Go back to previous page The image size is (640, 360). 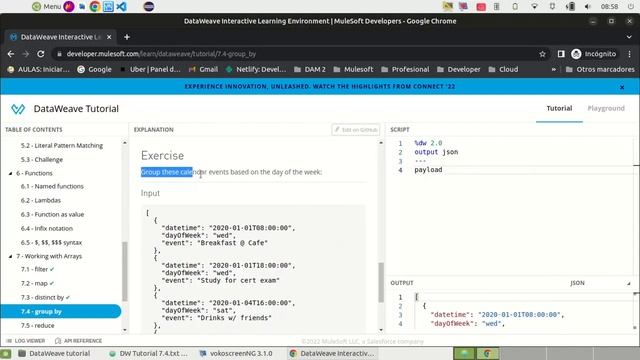[x=11, y=54]
